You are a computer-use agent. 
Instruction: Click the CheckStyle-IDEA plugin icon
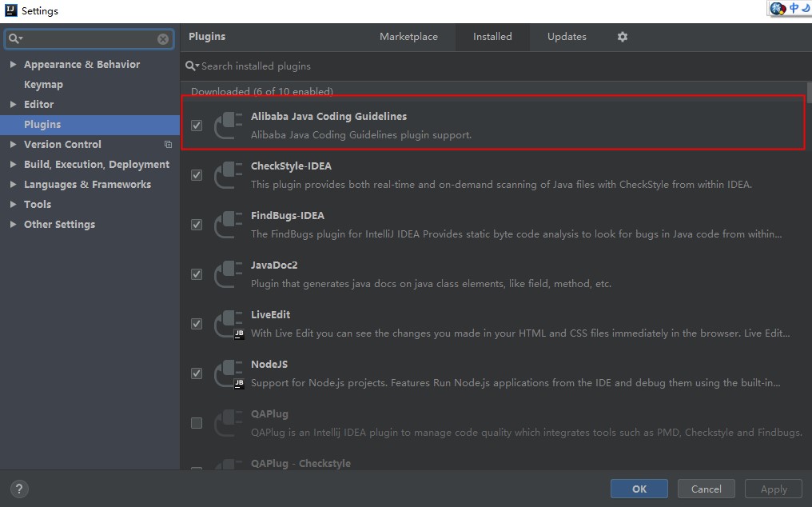[229, 175]
